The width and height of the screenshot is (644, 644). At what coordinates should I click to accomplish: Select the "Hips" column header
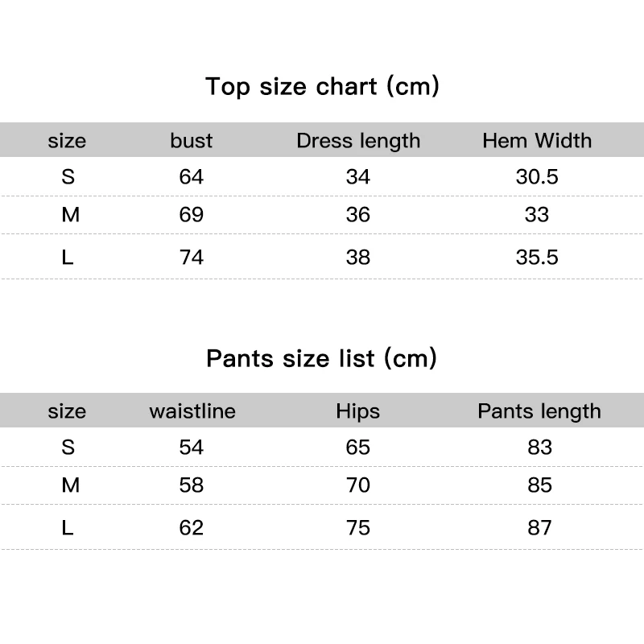click(x=357, y=411)
